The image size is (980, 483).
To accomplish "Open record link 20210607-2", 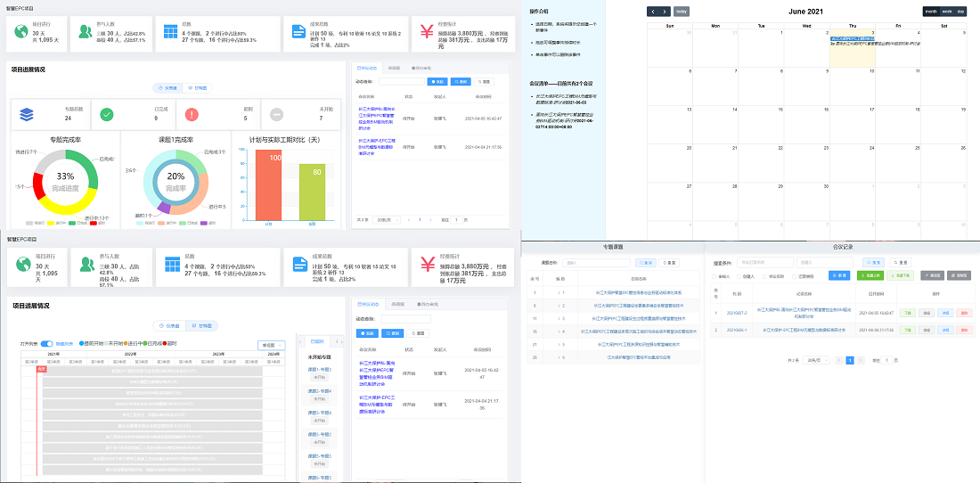I will tap(737, 313).
